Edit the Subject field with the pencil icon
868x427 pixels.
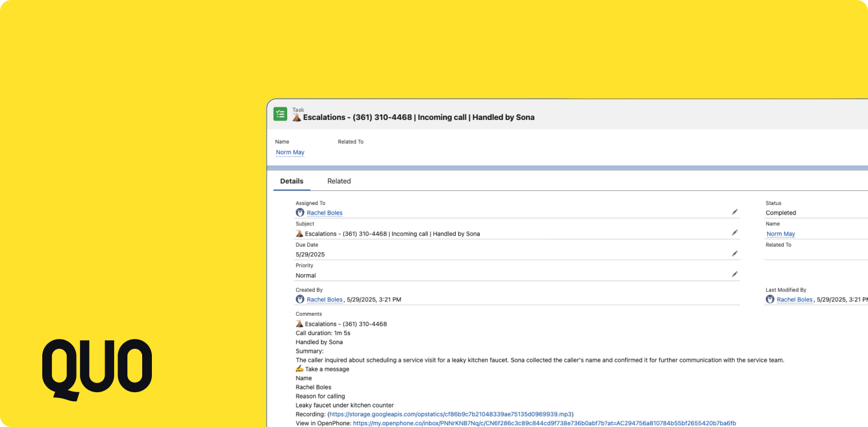tap(735, 232)
